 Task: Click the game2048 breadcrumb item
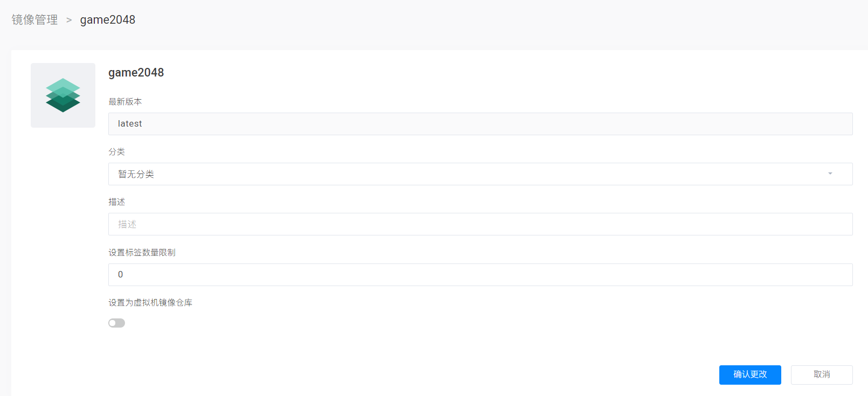click(x=108, y=20)
